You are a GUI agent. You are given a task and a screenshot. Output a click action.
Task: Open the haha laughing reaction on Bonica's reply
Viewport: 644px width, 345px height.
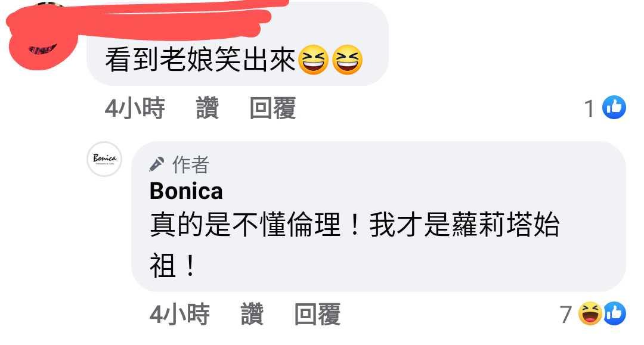click(590, 314)
